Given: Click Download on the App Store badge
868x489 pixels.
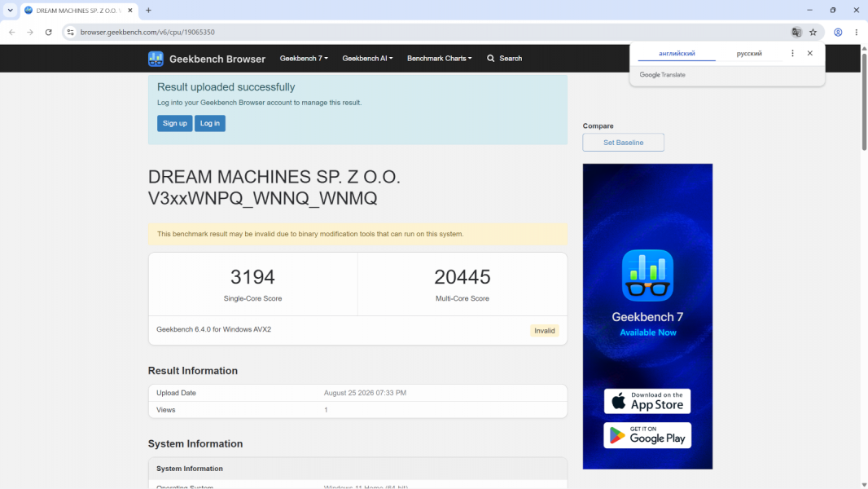Looking at the screenshot, I should click(x=647, y=401).
